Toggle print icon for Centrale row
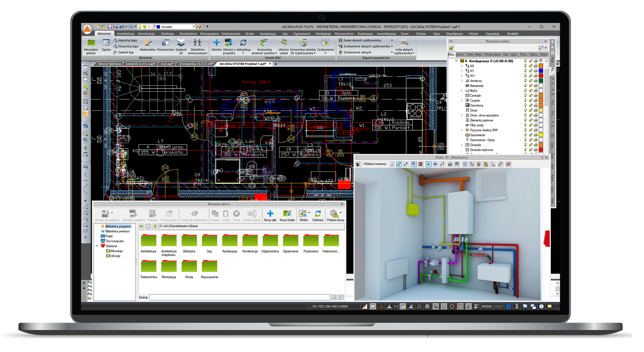Image resolution: width=644 pixels, height=352 pixels. point(535,96)
